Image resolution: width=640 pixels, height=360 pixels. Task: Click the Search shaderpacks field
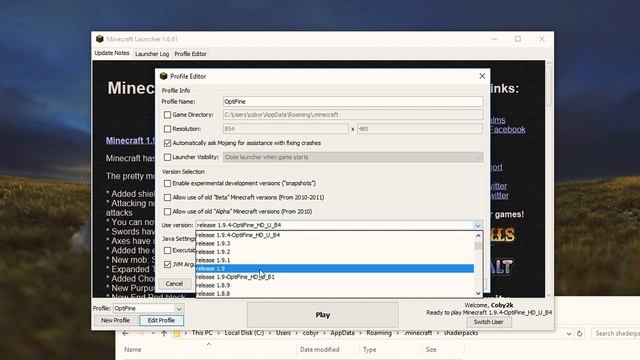tap(616, 333)
